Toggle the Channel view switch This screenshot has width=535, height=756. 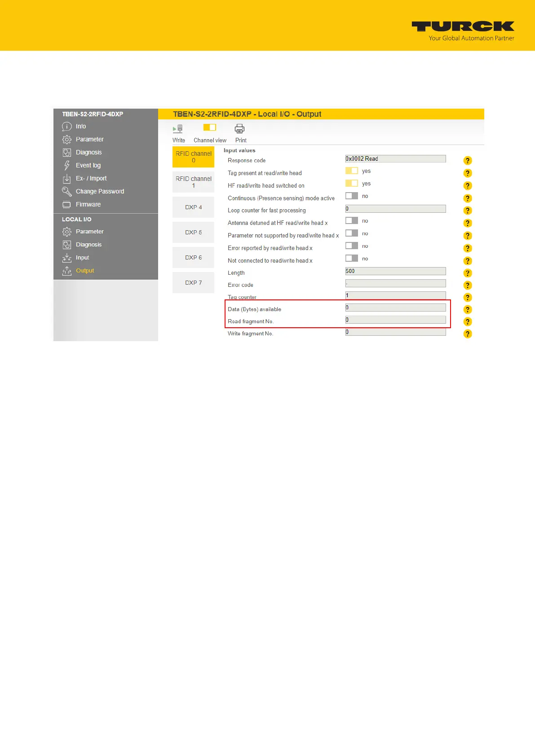[x=210, y=127]
